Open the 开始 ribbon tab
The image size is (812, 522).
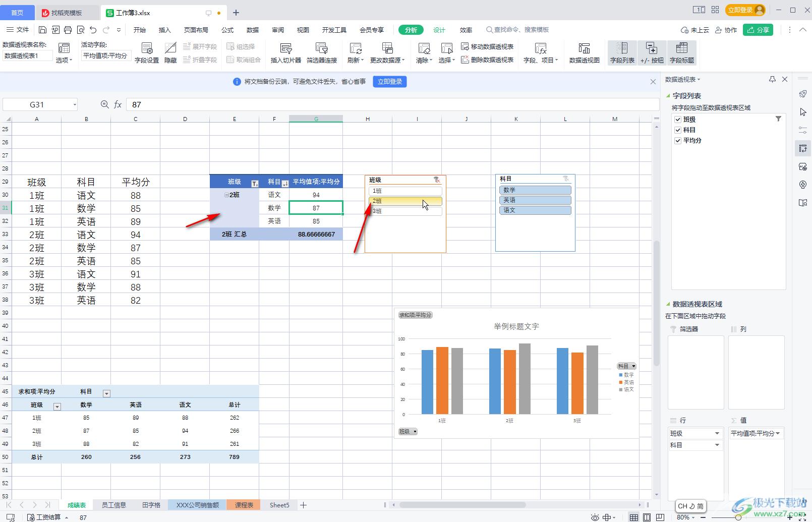(x=140, y=30)
